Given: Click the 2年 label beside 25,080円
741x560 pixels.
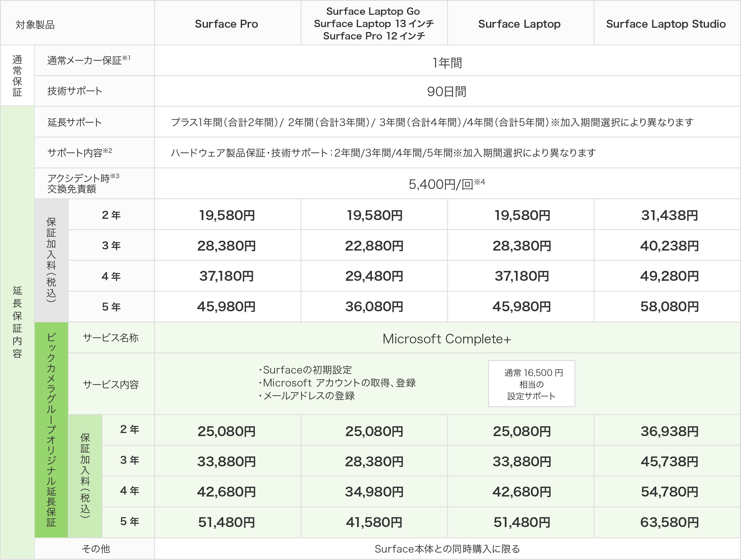Looking at the screenshot, I should (x=130, y=429).
